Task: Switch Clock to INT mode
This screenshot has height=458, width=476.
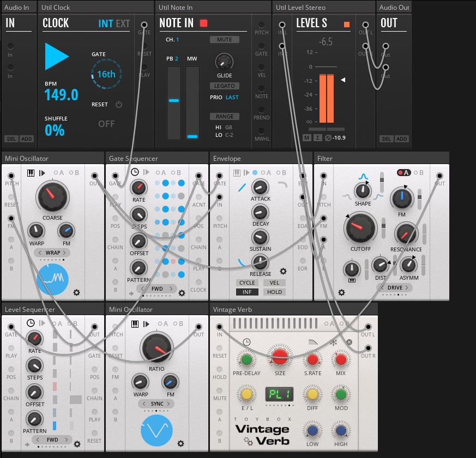Action: point(106,23)
